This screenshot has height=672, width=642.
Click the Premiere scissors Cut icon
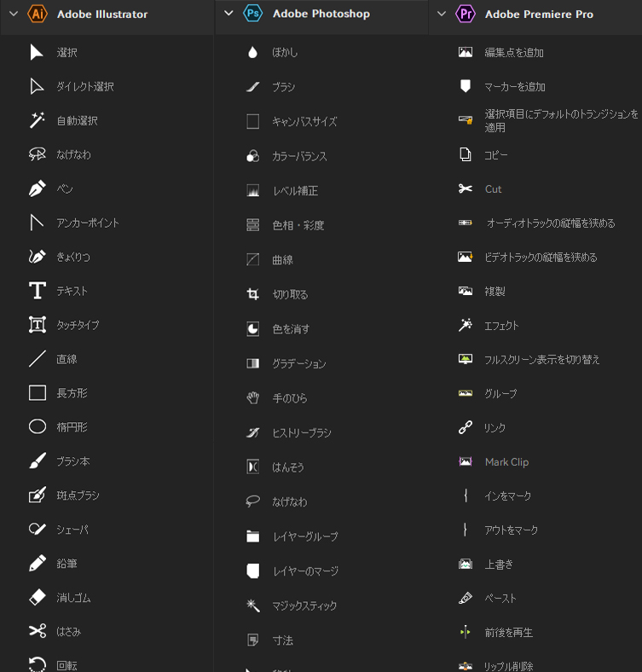pyautogui.click(x=466, y=188)
